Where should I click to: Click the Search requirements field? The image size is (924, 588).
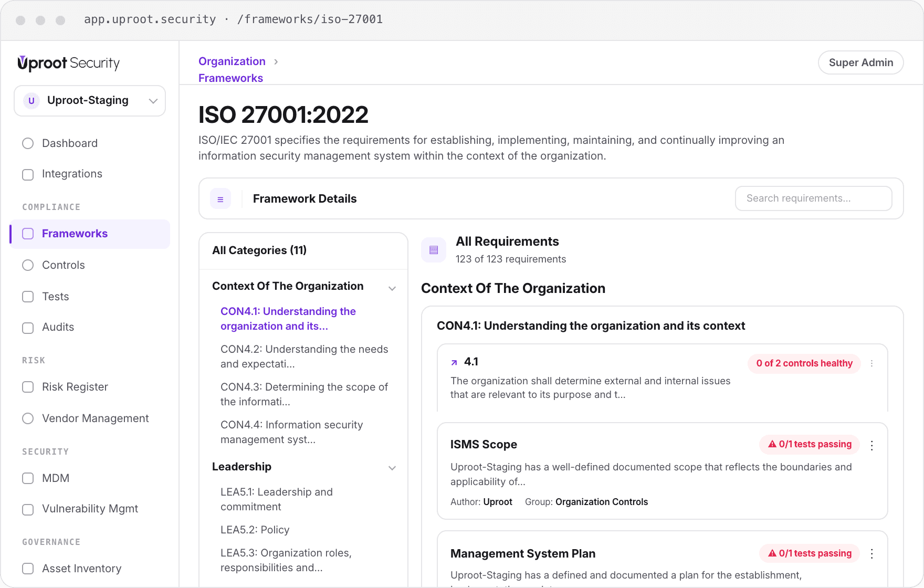(x=814, y=198)
